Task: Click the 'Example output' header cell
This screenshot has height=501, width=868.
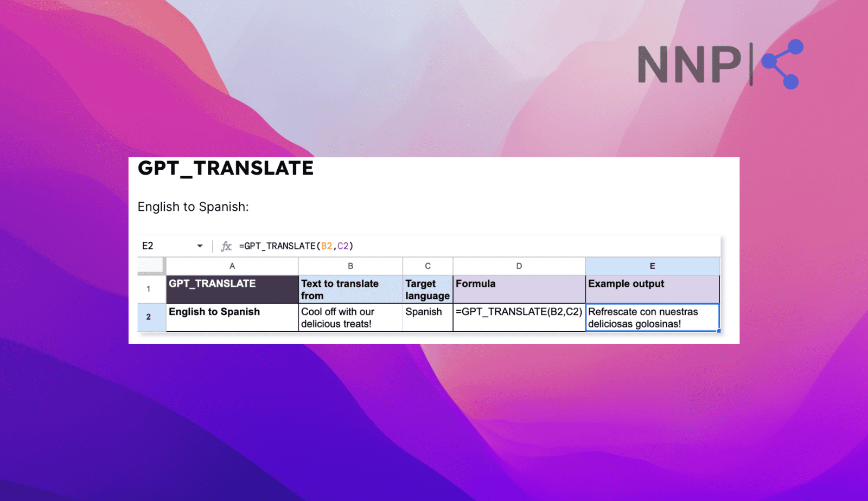Action: tap(653, 289)
